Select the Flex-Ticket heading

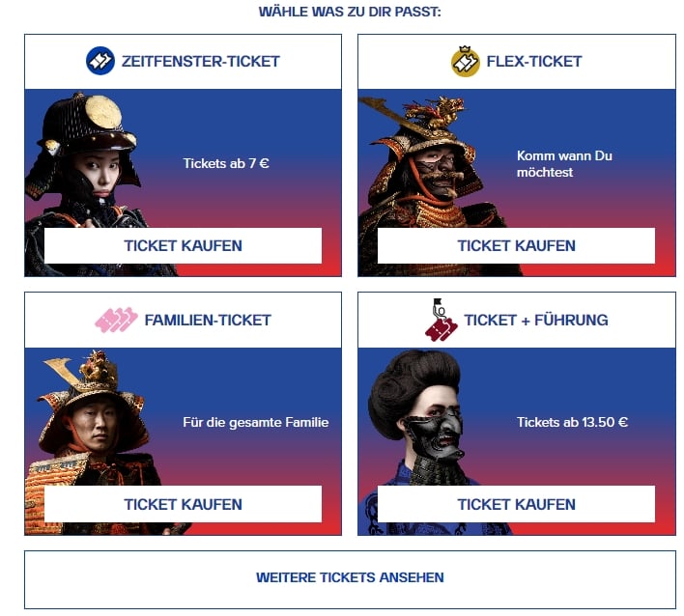534,61
